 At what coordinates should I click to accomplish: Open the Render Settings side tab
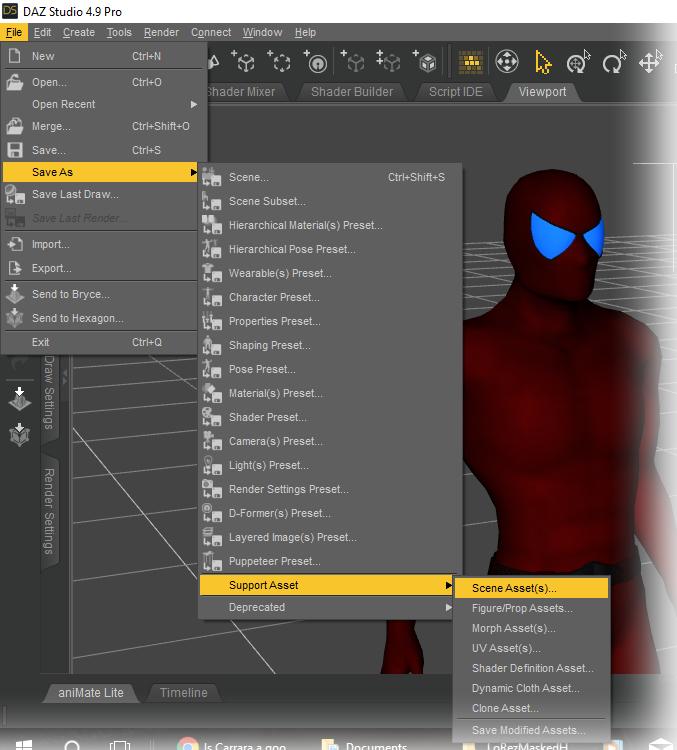tap(49, 511)
